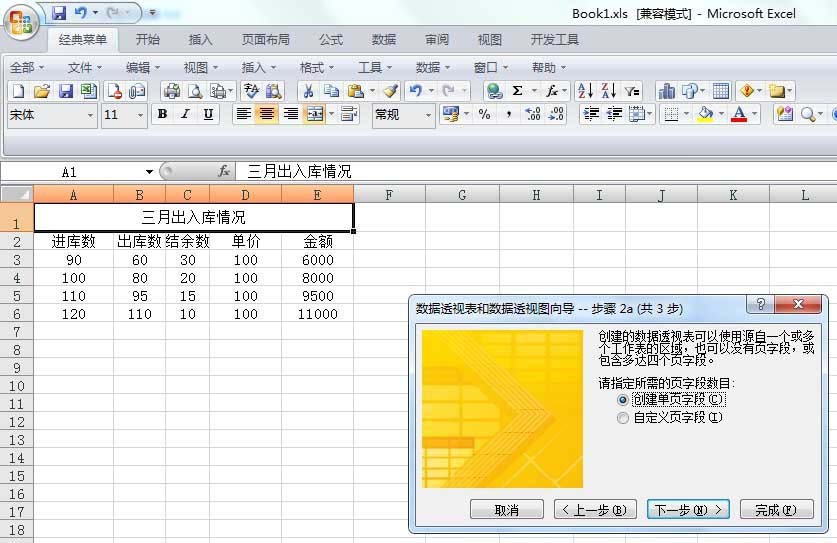Open the font size 11 dropdown
The height and width of the screenshot is (543, 837).
140,115
